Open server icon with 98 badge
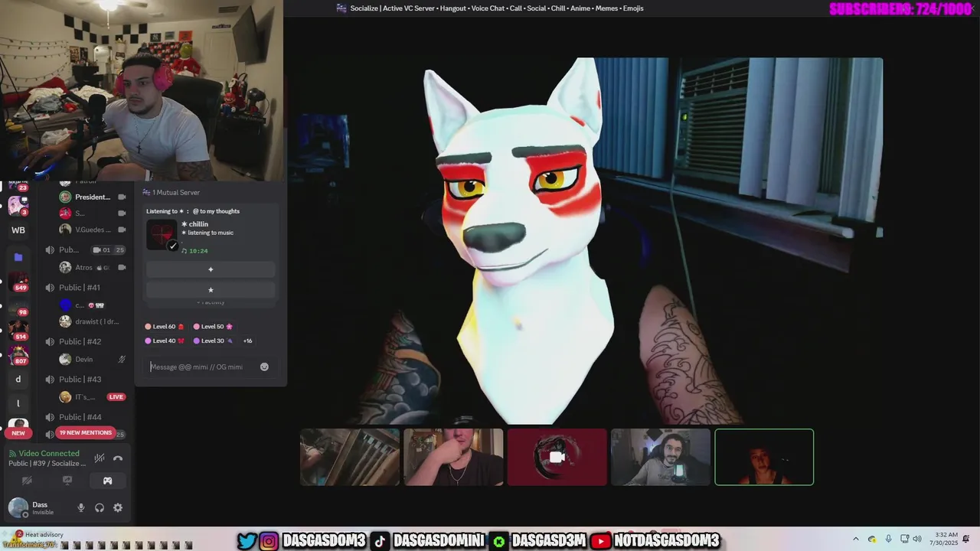Screen dimensions: 980x551 tap(18, 306)
